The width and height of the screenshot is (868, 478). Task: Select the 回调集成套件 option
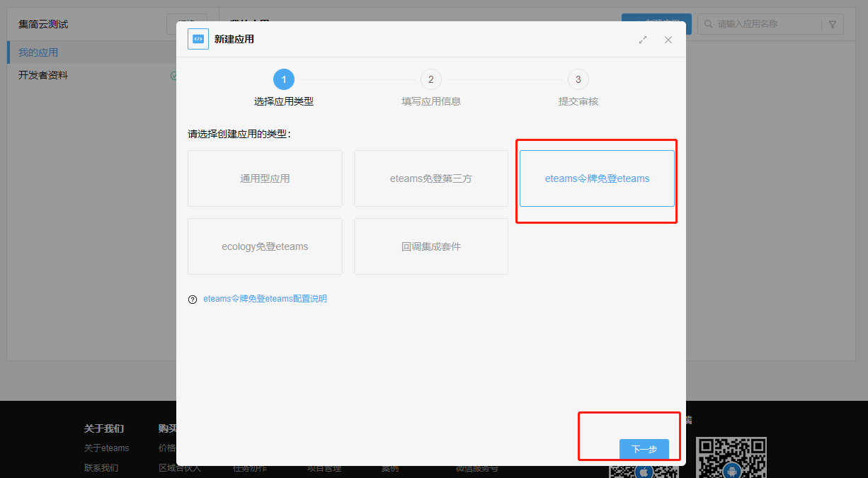[430, 246]
